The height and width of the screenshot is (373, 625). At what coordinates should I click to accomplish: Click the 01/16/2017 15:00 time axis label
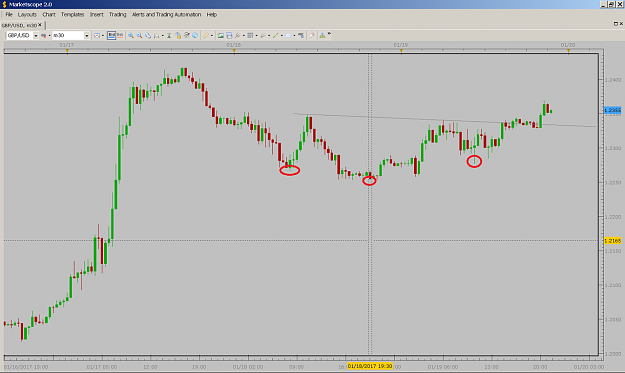26,367
